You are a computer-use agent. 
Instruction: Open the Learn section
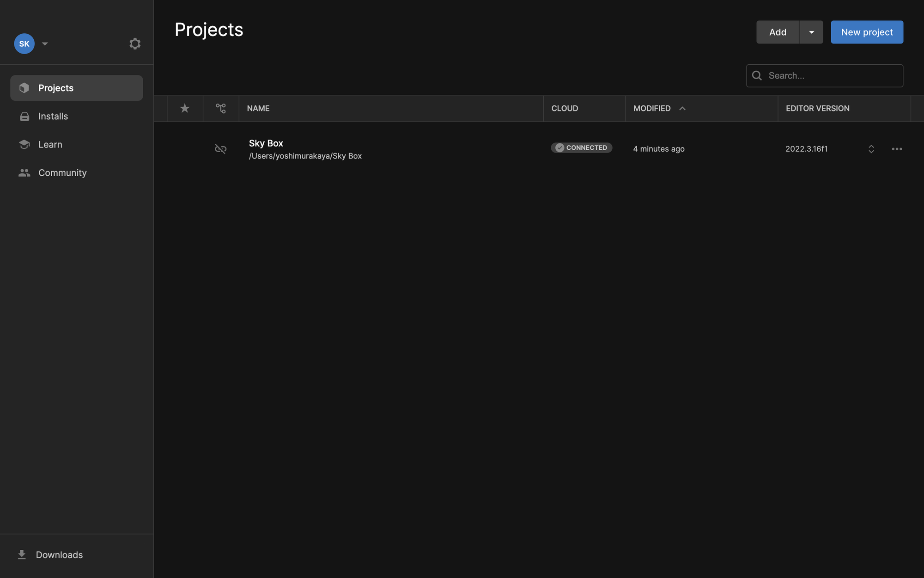coord(77,144)
